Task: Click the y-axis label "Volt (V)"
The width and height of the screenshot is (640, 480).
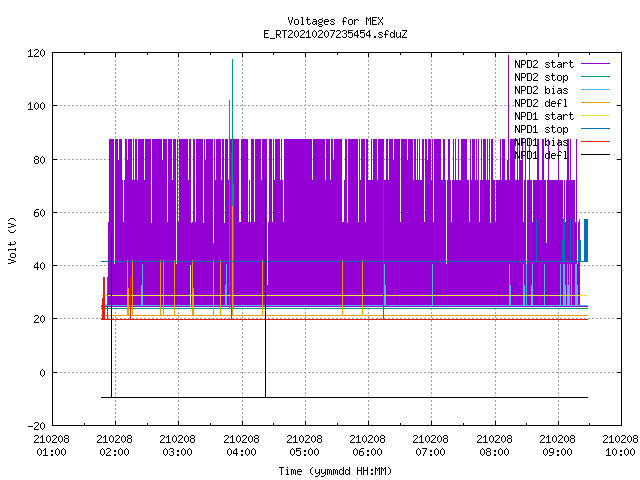Action: 13,241
